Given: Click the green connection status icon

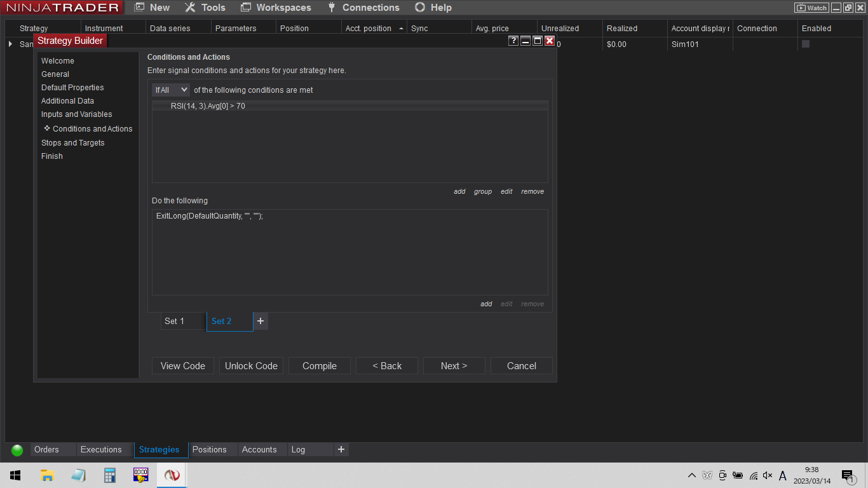Looking at the screenshot, I should [17, 450].
